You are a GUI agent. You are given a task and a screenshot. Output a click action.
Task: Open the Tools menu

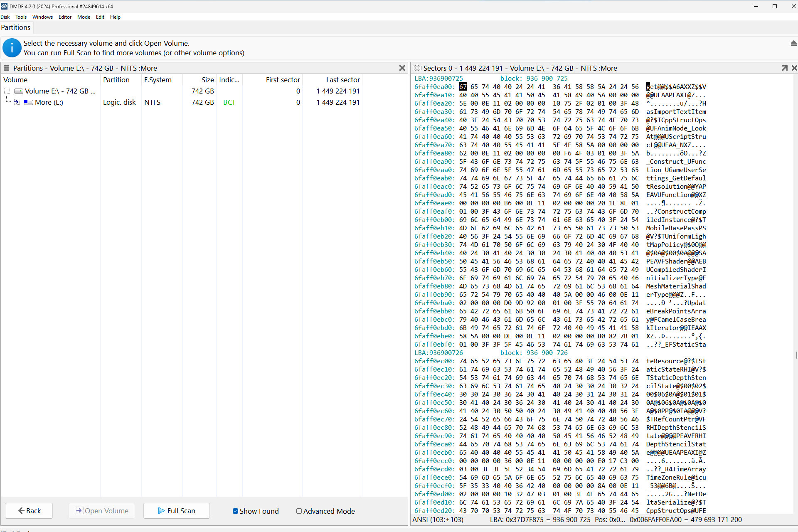point(21,17)
